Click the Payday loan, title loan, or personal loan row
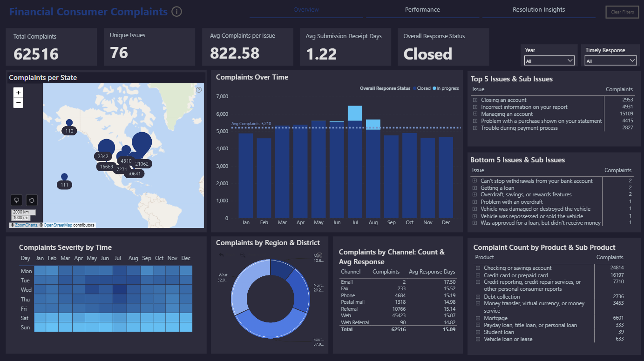This screenshot has height=361, width=644. pyautogui.click(x=549, y=325)
